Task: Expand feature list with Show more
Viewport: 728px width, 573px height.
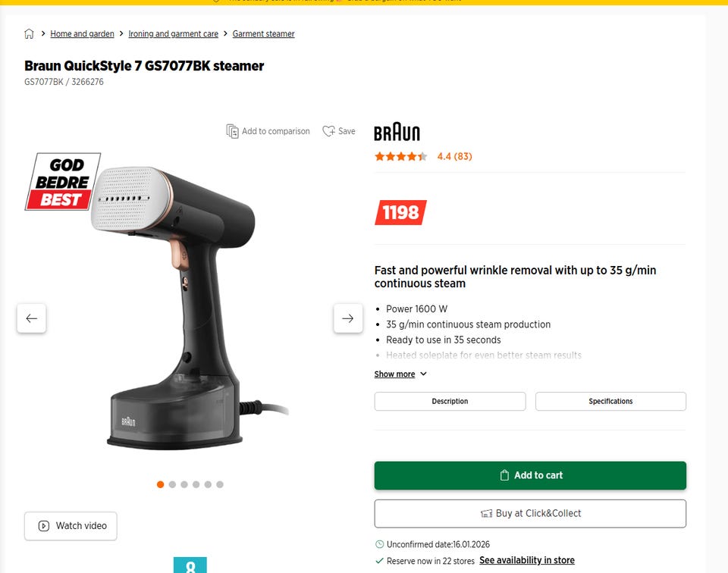Action: (x=394, y=374)
